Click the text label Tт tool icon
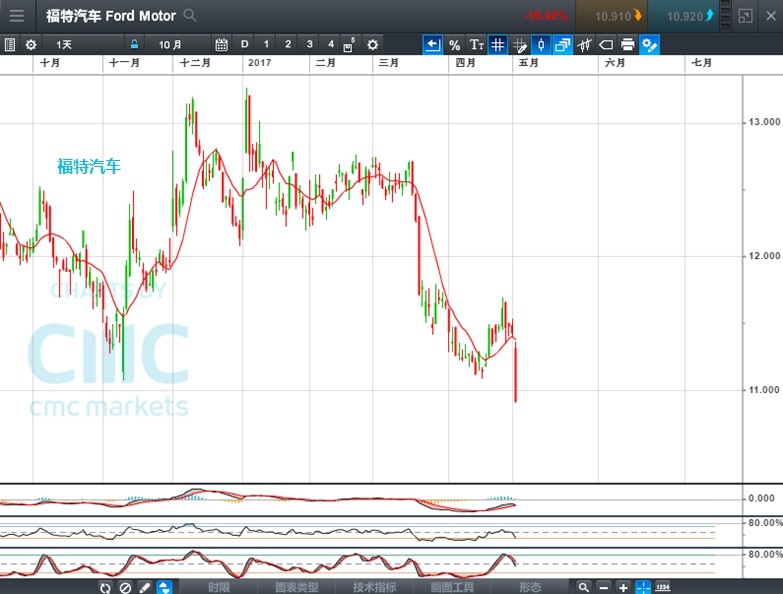 pos(476,45)
